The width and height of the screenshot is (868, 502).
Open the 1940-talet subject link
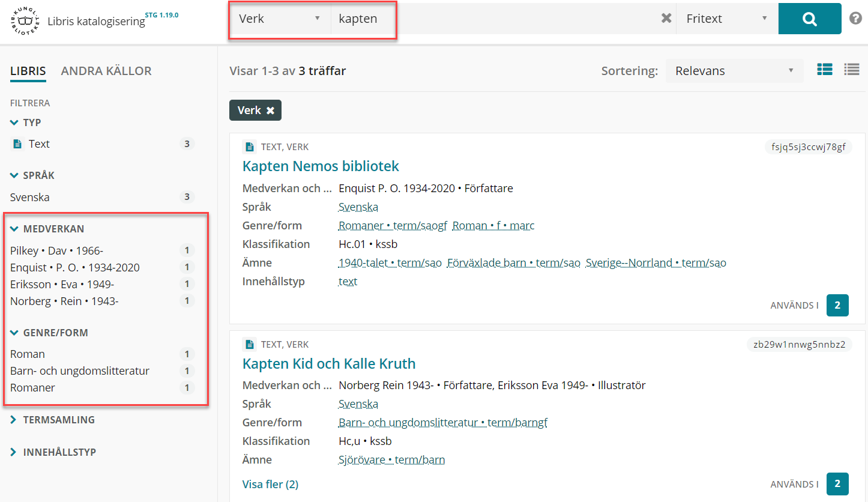point(390,263)
